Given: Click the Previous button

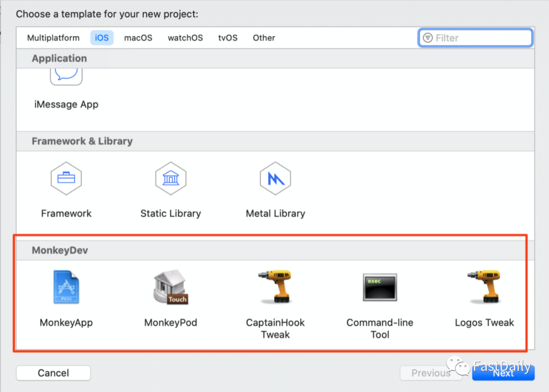Looking at the screenshot, I should (431, 373).
